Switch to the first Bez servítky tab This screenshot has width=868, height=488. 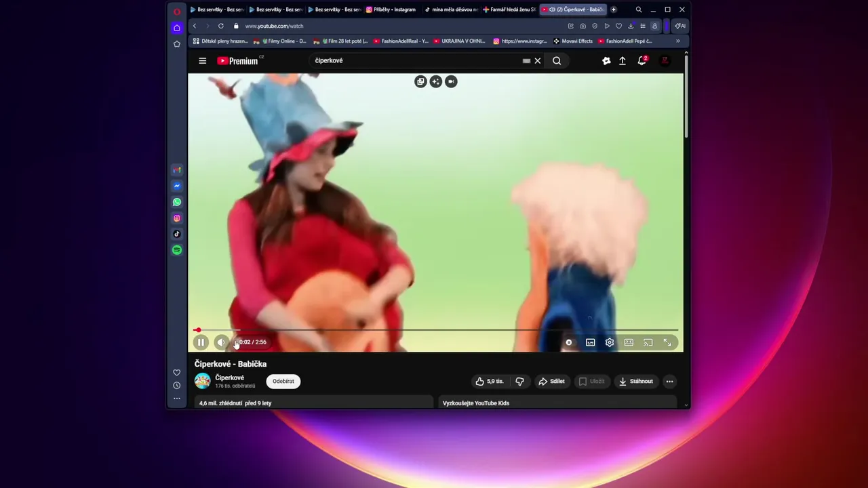pos(217,9)
